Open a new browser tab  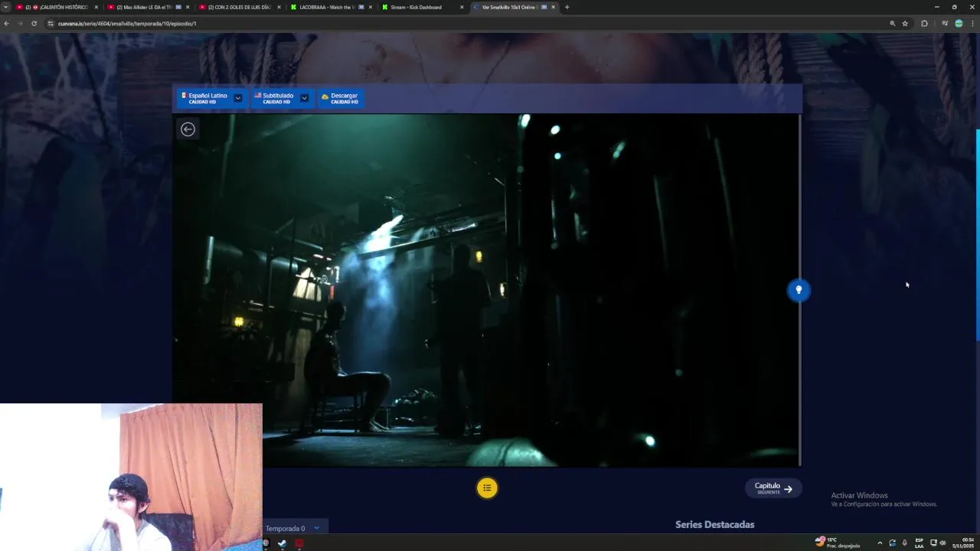pos(567,7)
